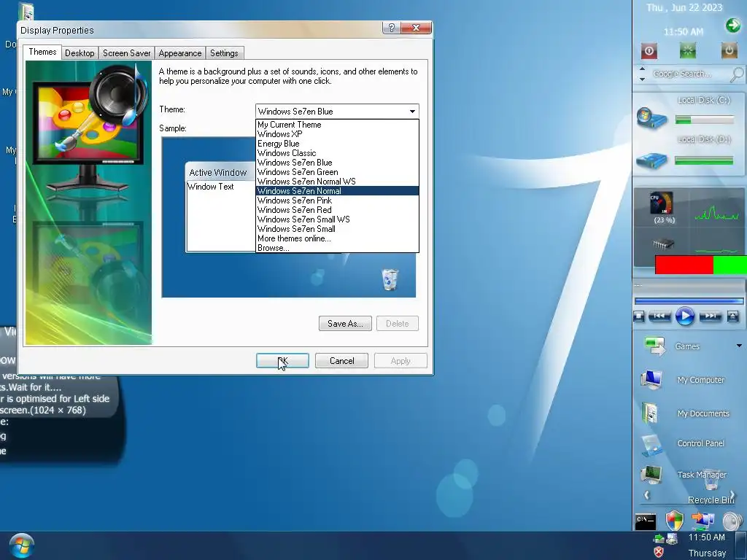Select Windows XP theme from list
The height and width of the screenshot is (560, 747).
click(x=337, y=134)
